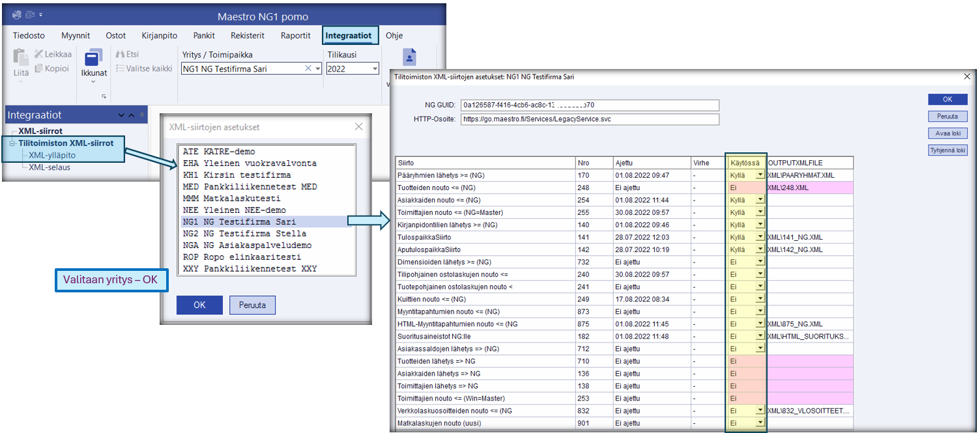Open the Tiedosto menu
980x433 pixels.
point(29,36)
